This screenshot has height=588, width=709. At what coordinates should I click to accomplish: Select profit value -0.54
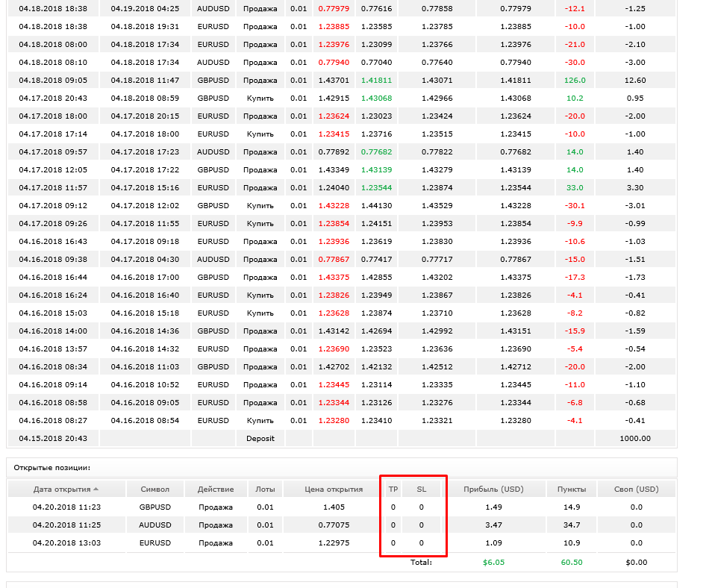[x=635, y=349]
